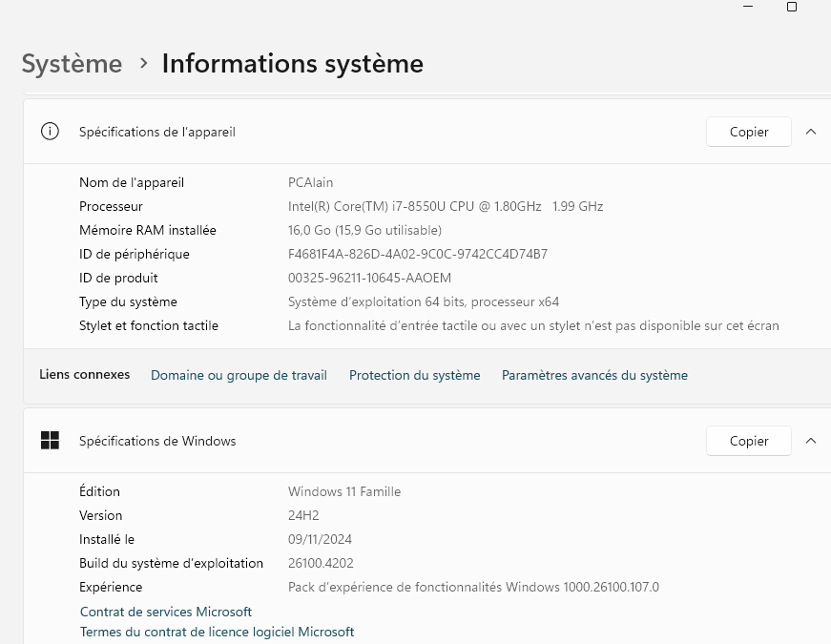The image size is (831, 644).
Task: Click the Expérience label
Action: 111,587
